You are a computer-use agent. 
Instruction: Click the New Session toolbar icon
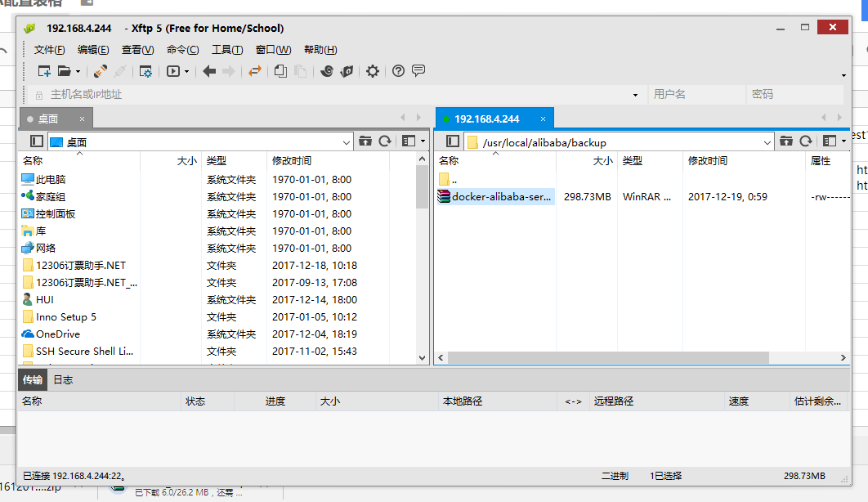click(x=44, y=71)
